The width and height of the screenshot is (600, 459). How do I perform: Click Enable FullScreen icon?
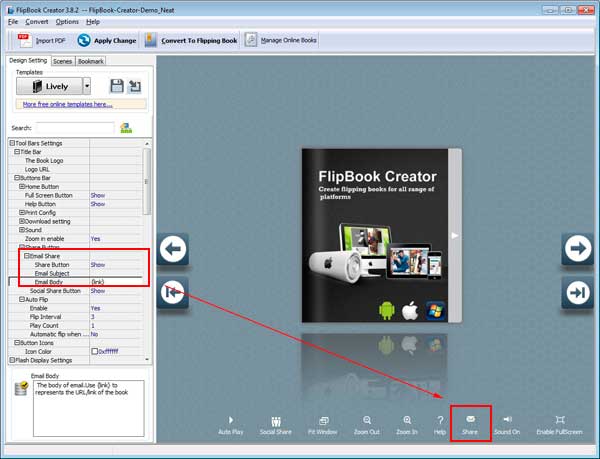coord(560,420)
